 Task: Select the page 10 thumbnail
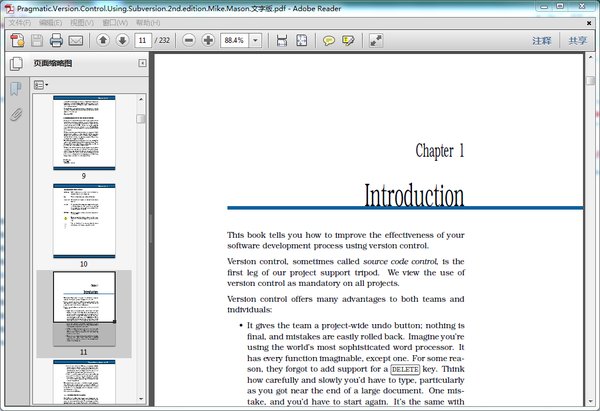click(84, 221)
